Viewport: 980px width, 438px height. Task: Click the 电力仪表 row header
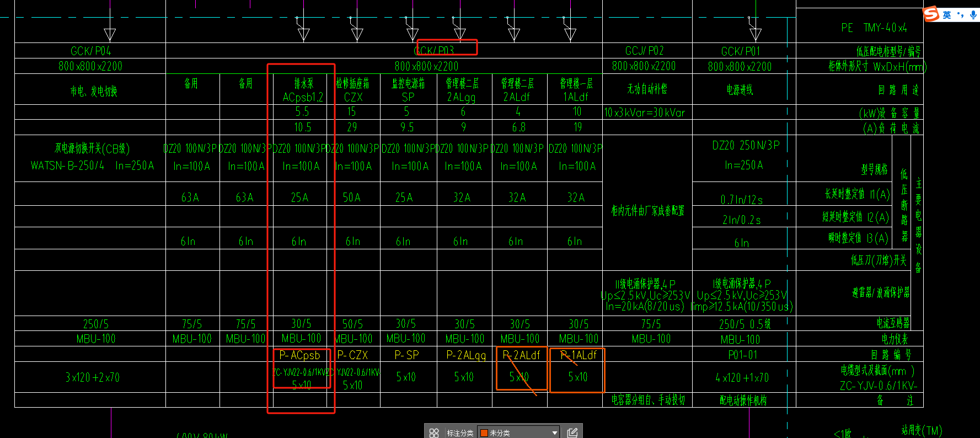895,339
